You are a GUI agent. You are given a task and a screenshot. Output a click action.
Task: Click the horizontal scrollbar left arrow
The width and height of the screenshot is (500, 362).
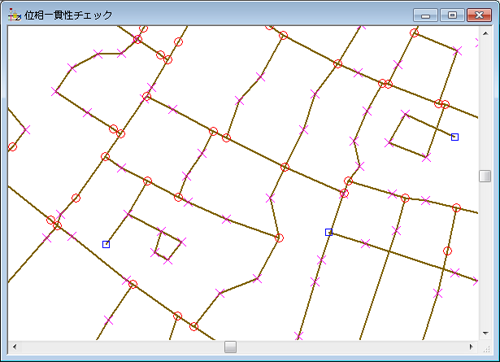[x=14, y=347]
